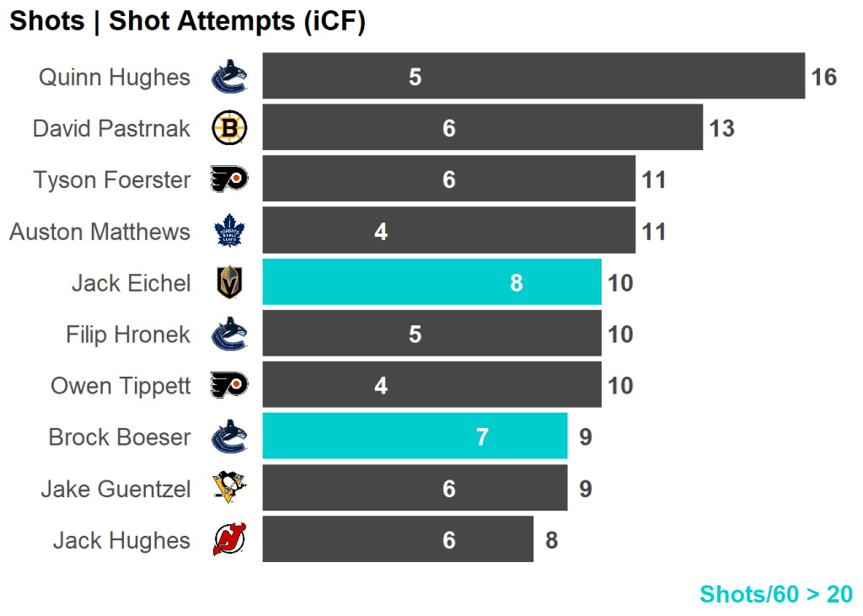This screenshot has height=616, width=863.
Task: Click the value 16 at Quinn Hughes' bar end
Action: click(x=823, y=78)
